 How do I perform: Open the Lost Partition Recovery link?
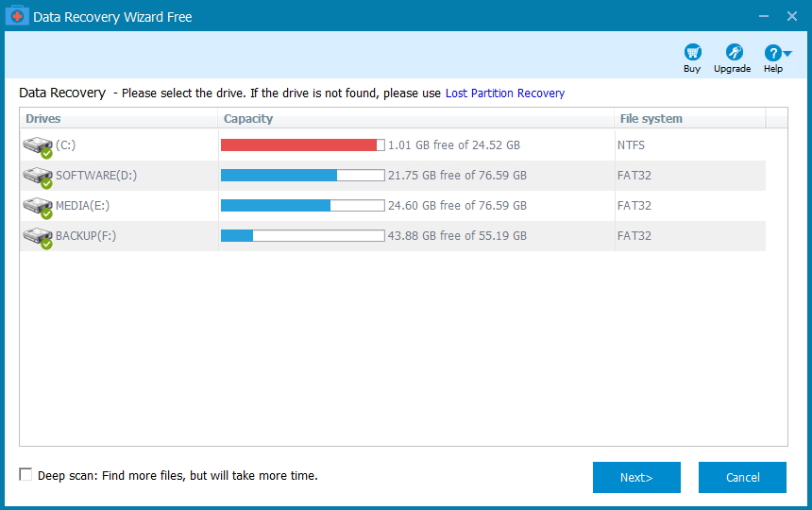click(x=505, y=93)
